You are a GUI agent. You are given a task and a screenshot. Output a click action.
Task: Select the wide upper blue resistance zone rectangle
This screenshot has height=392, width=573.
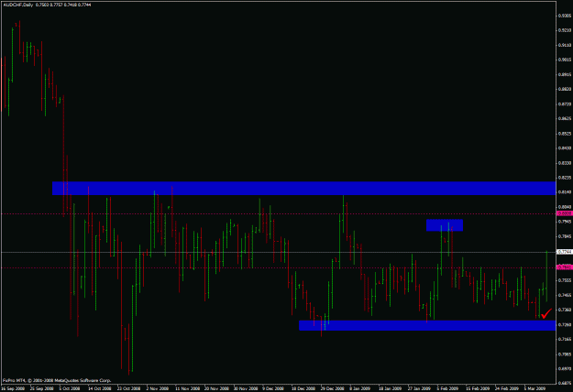tap(303, 188)
